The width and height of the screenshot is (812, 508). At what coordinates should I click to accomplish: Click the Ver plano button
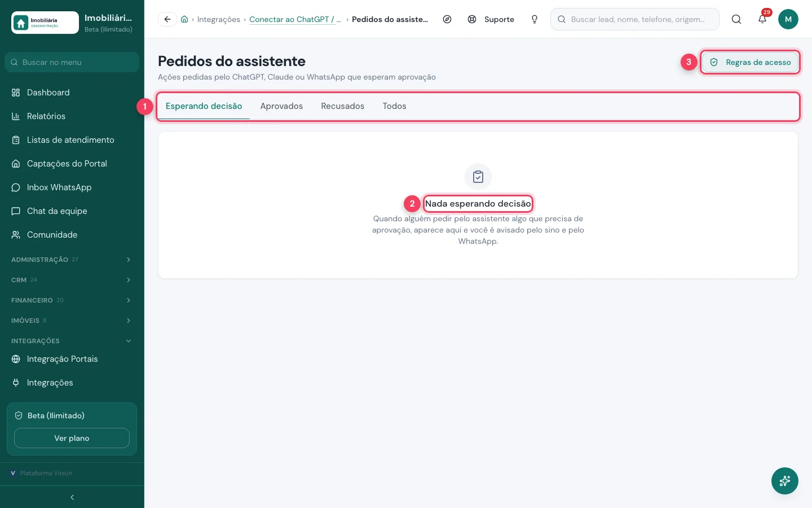pos(72,438)
